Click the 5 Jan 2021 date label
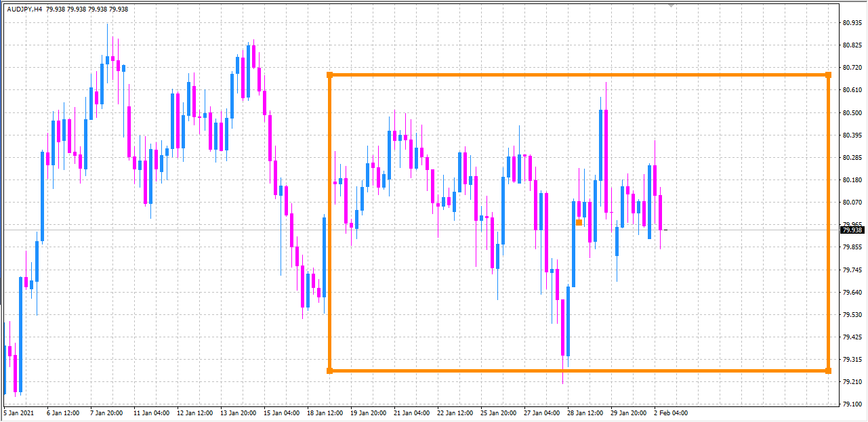This screenshot has width=868, height=422. click(19, 413)
